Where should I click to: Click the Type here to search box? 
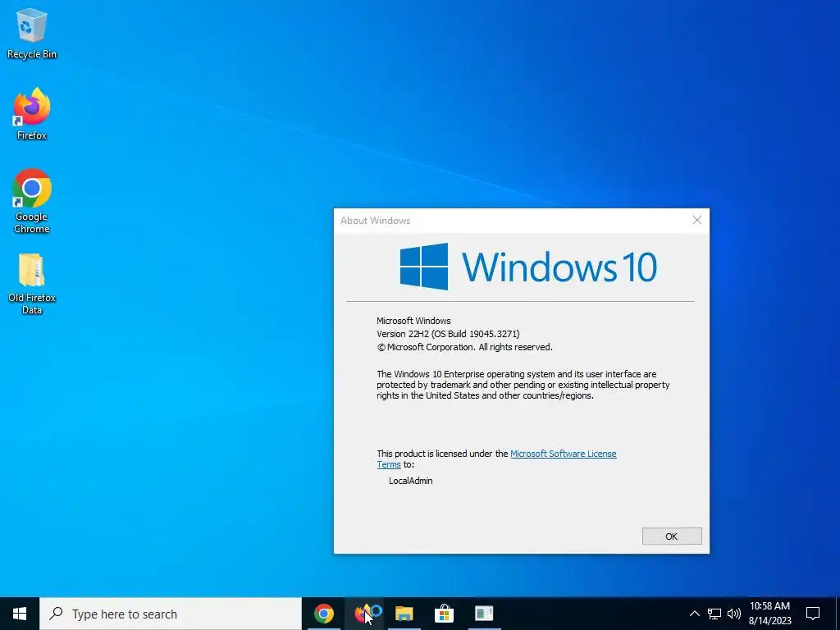(x=171, y=614)
